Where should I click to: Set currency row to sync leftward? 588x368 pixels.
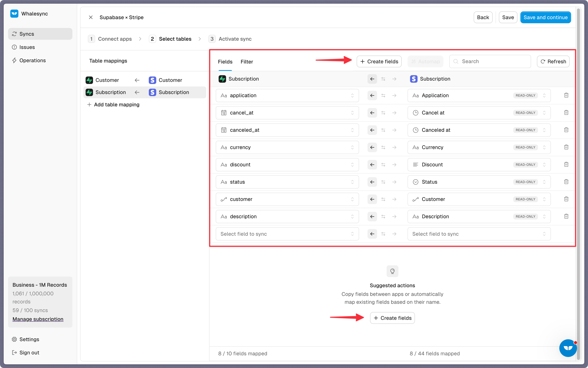372,147
